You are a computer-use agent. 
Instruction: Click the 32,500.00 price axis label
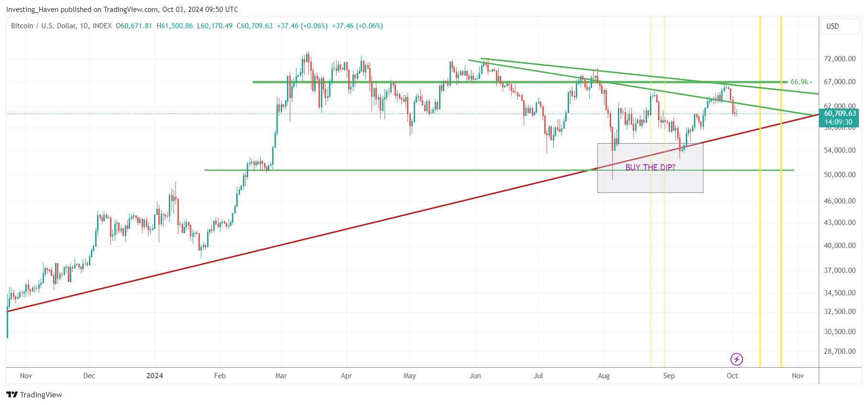[839, 312]
